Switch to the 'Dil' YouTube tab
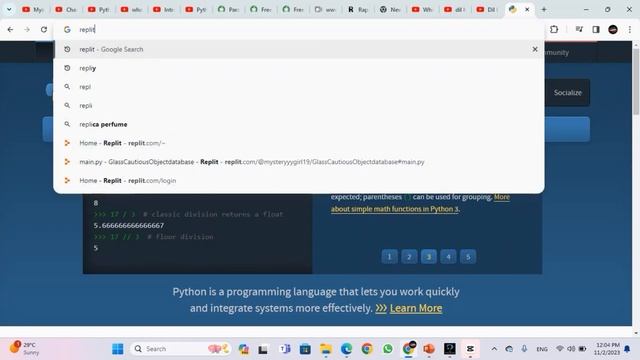Viewport: 640px width, 360px height. 487,9
